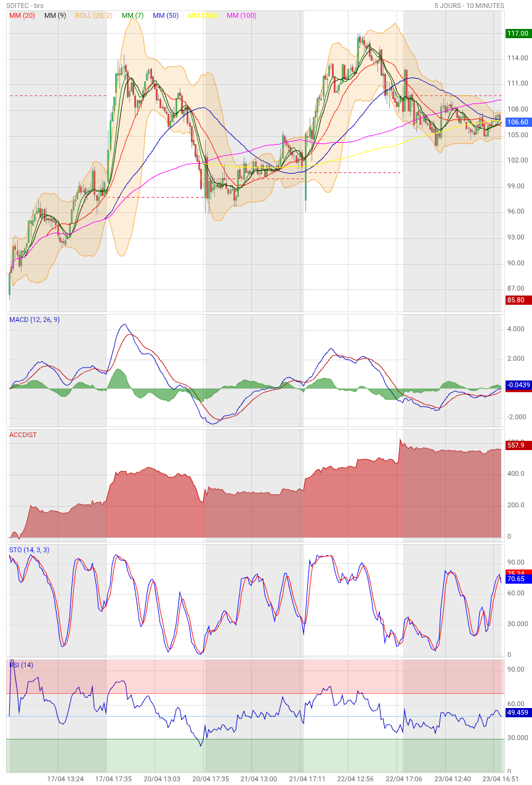Click the 17/04 13:24 time axis label
The height and width of the screenshot is (785, 532).
(x=65, y=779)
